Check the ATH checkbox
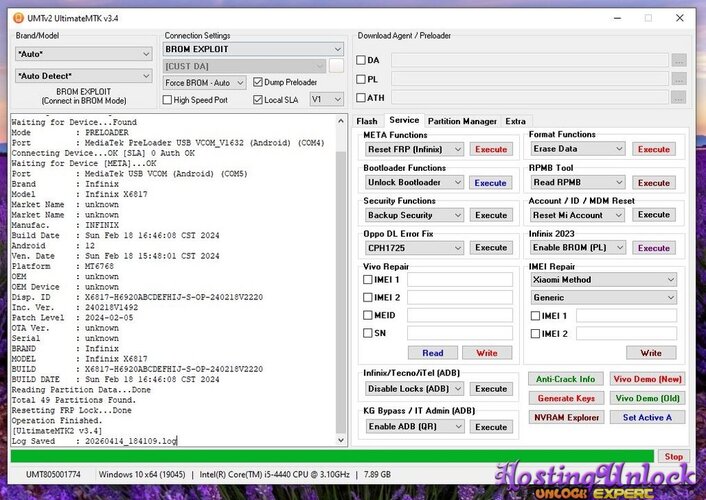706x500 pixels. pyautogui.click(x=361, y=97)
